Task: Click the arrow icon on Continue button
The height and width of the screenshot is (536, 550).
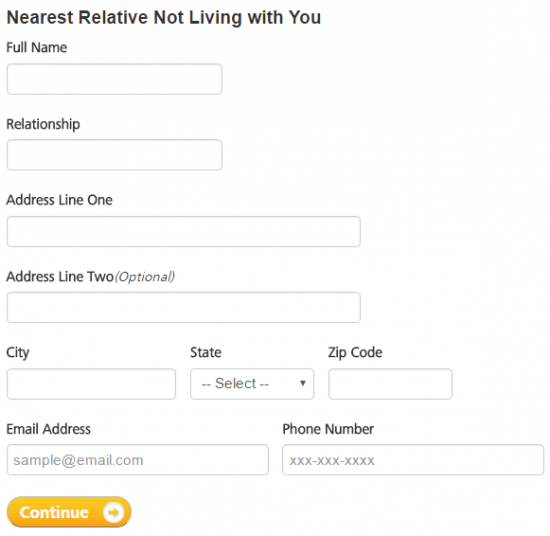Action: [114, 512]
